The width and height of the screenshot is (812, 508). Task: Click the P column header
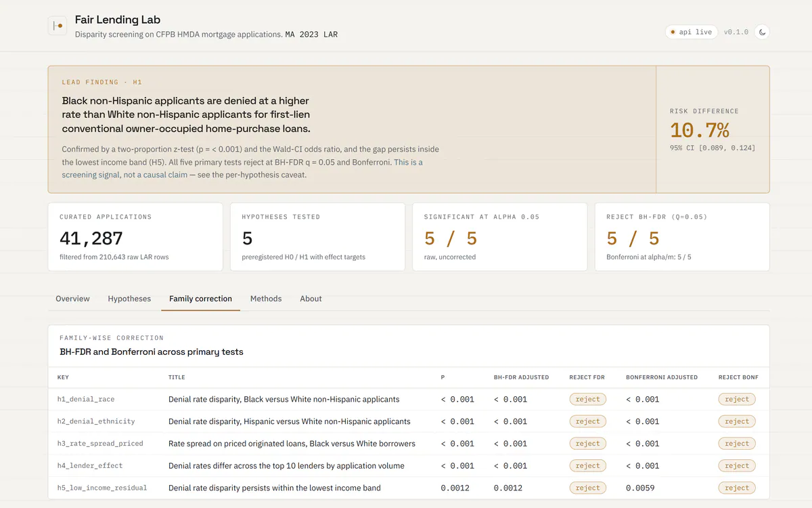pos(443,377)
